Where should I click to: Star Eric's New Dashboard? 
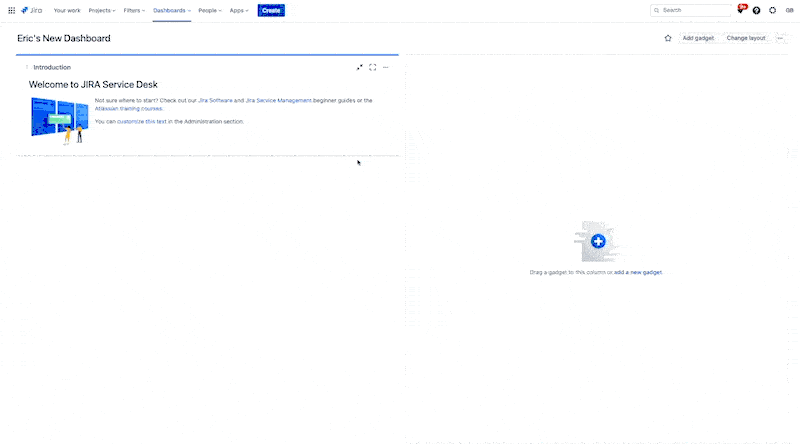pyautogui.click(x=668, y=38)
